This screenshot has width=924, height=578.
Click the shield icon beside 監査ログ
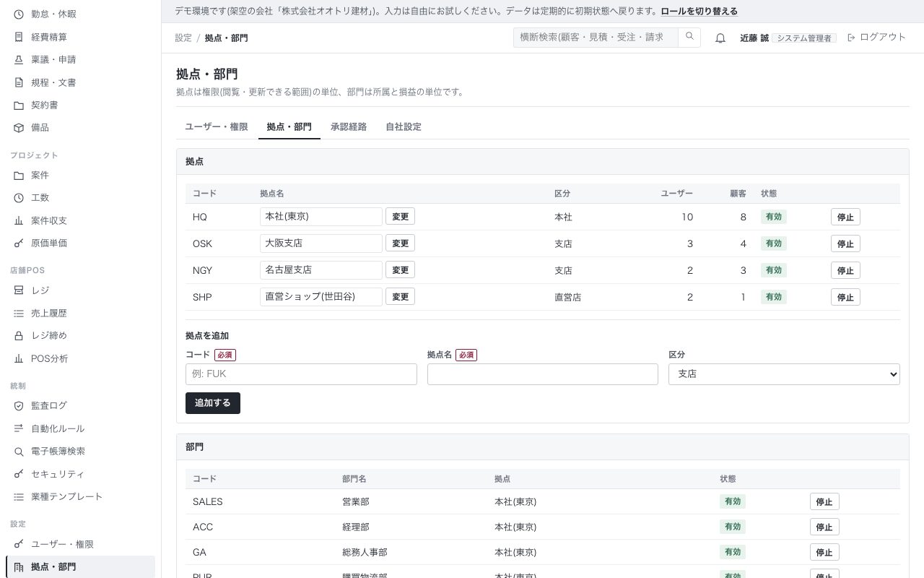pos(19,405)
